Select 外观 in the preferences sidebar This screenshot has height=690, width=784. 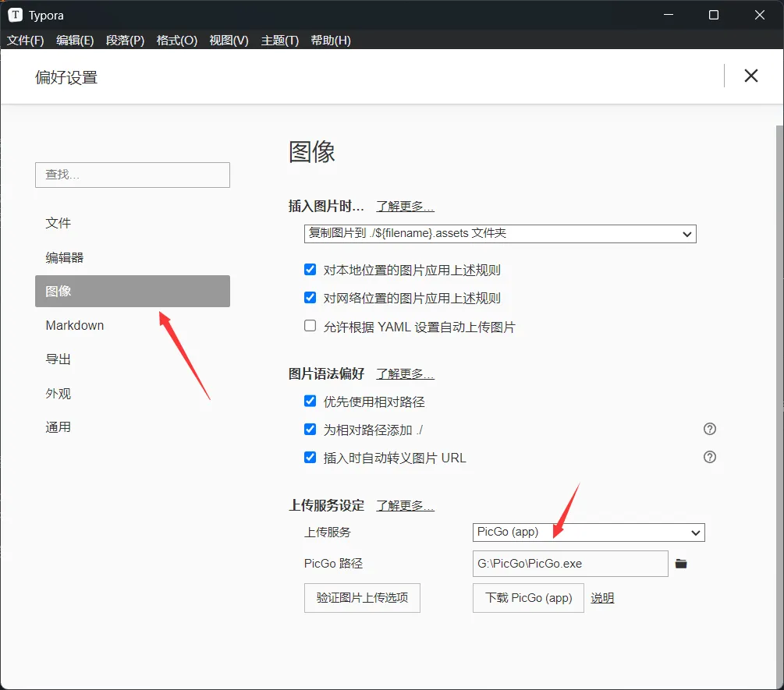[x=133, y=393]
